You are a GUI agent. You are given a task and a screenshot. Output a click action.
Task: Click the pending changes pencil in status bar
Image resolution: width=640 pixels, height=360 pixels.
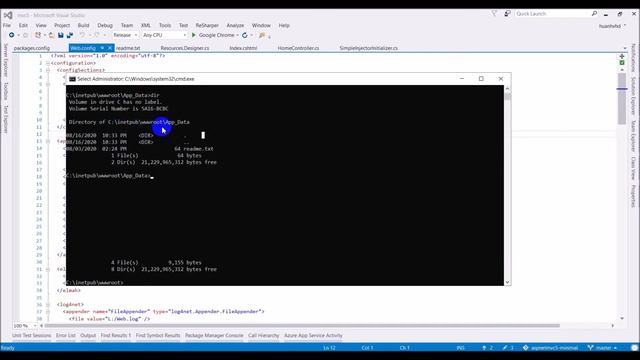pos(505,348)
